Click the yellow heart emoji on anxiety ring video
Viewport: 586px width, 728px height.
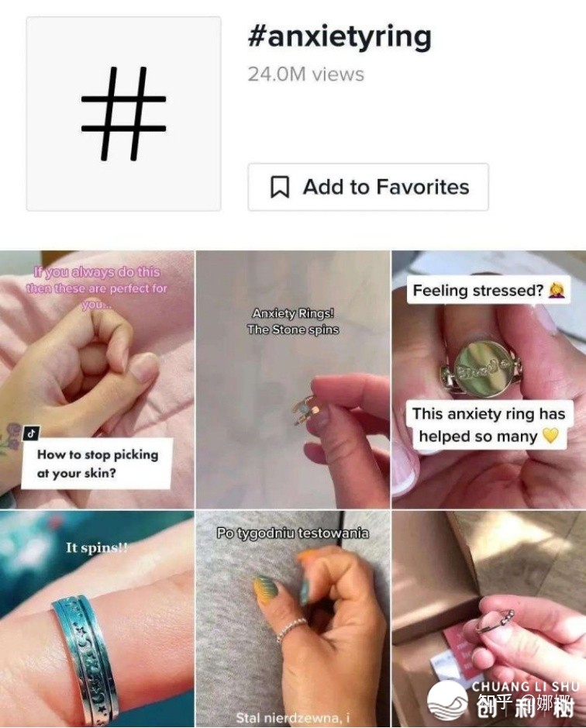[550, 436]
